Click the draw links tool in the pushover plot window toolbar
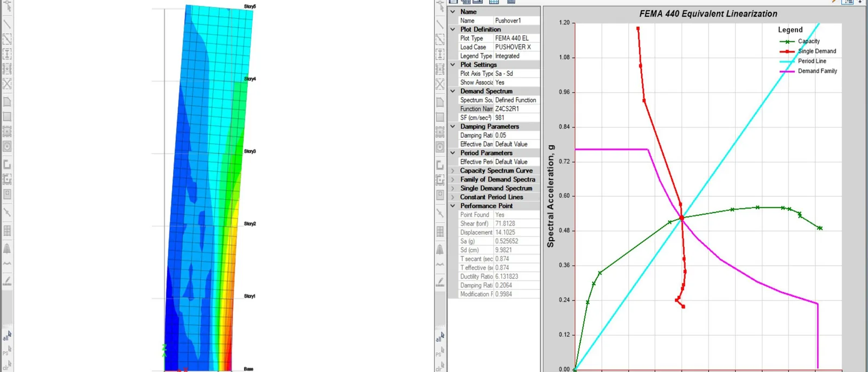 440,213
